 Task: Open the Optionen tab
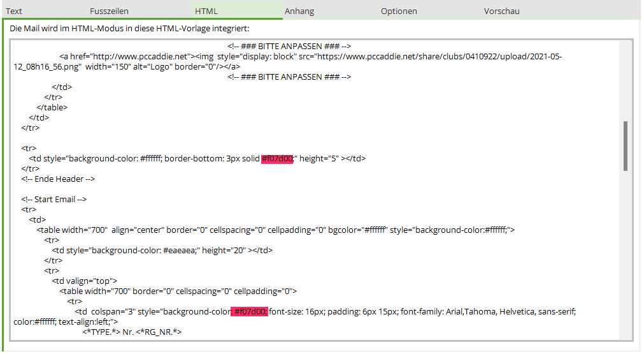(399, 11)
